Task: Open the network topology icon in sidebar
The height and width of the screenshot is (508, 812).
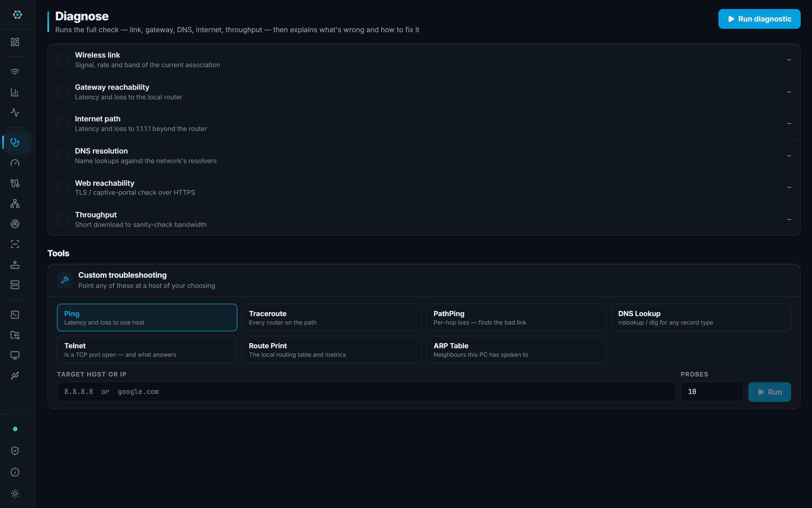Action: (15, 203)
